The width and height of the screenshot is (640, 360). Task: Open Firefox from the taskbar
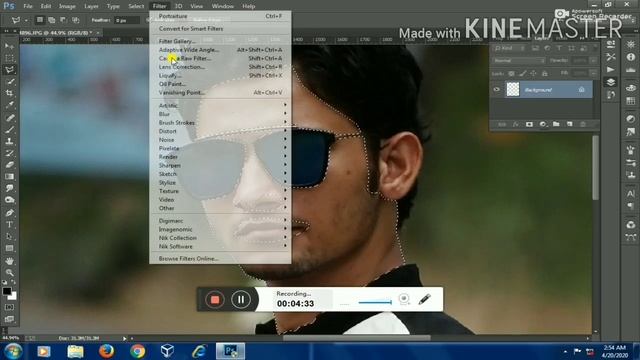point(106,351)
